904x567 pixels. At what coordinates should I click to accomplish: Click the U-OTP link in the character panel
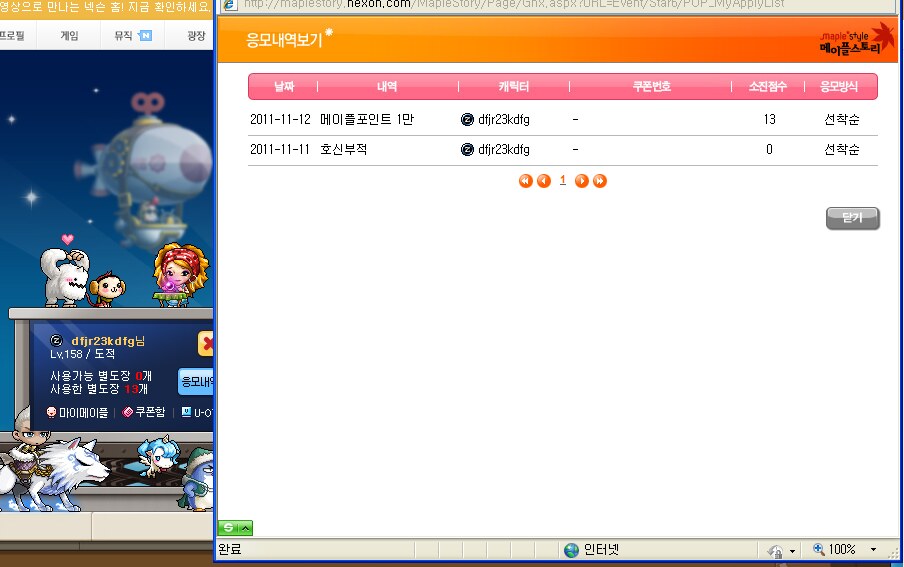(197, 412)
